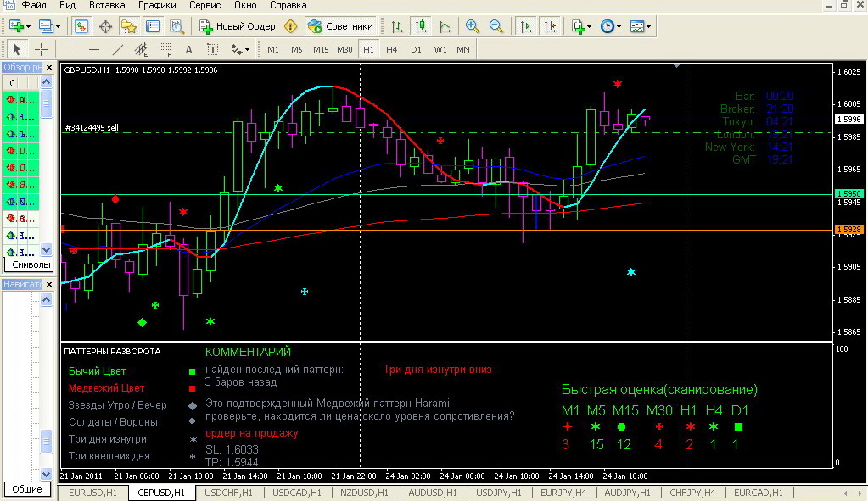Open the periods clock icon

pos(608,26)
